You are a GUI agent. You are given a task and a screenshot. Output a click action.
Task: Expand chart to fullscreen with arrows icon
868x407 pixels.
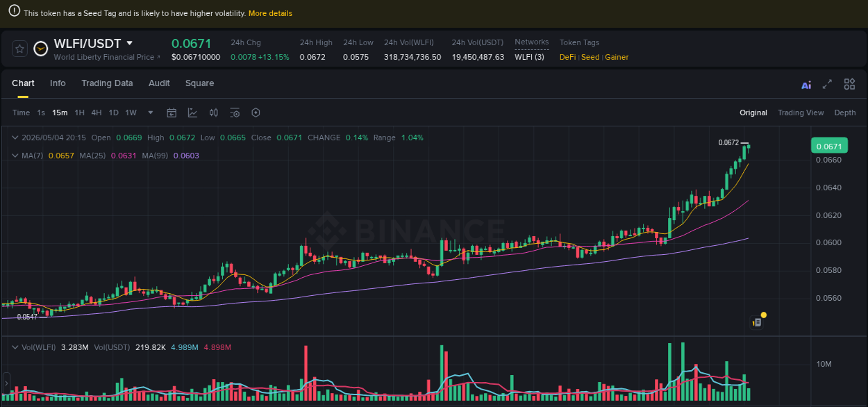[x=827, y=84]
